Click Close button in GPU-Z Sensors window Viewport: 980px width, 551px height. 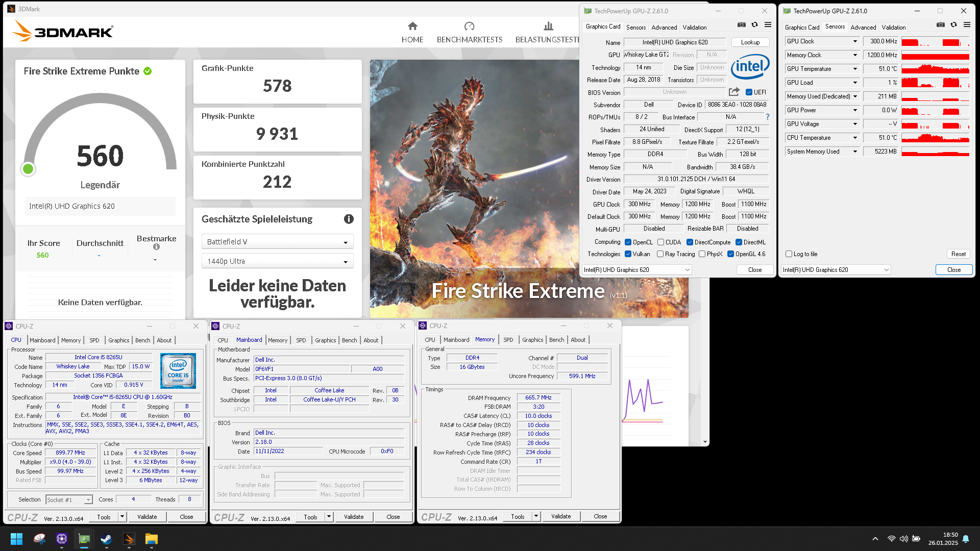[954, 270]
